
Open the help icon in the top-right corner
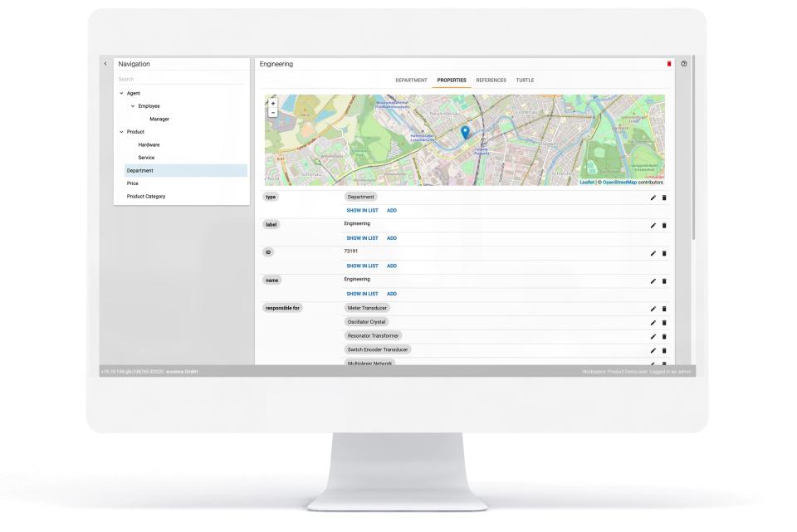(x=682, y=64)
